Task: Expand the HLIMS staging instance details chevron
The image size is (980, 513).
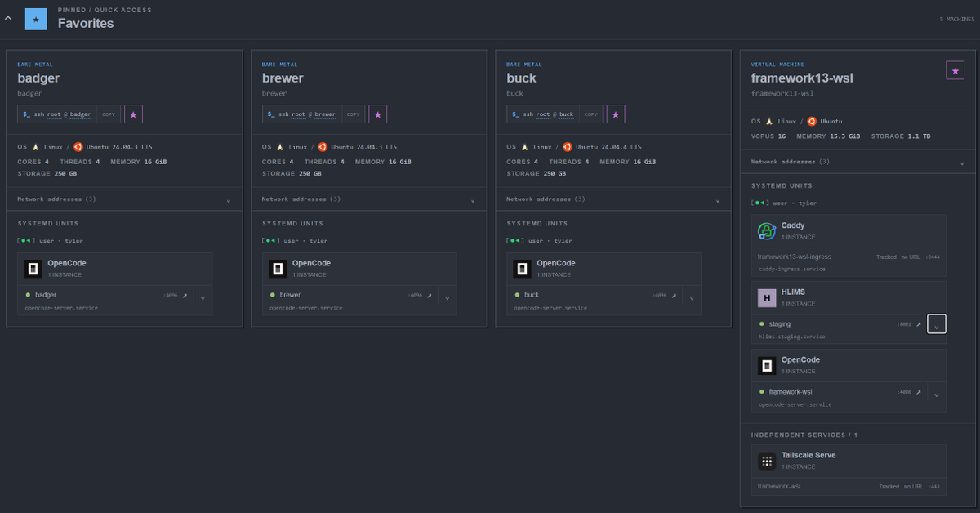Action: tap(937, 324)
